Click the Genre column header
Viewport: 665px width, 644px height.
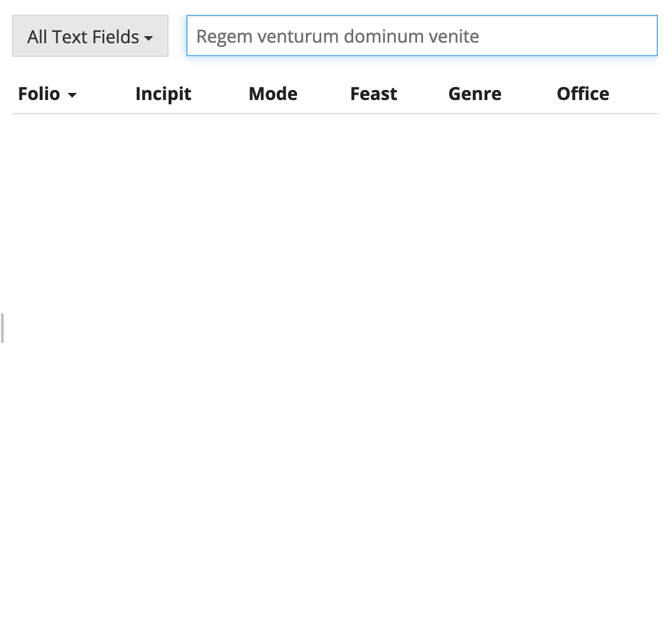click(x=474, y=94)
